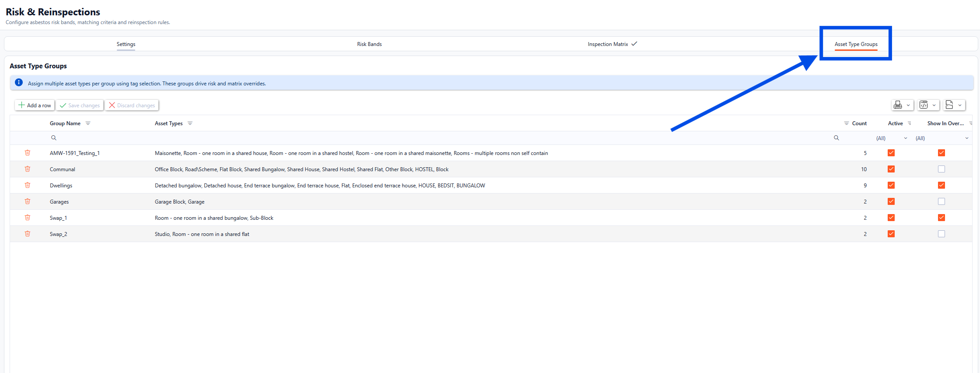Image resolution: width=980 pixels, height=373 pixels.
Task: Expand the Active column (All) filter dropdown
Action: 905,138
